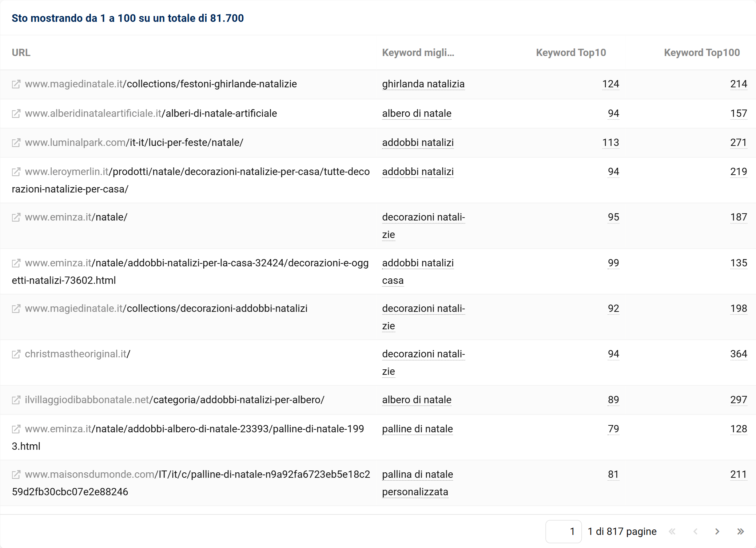Image resolution: width=756 pixels, height=548 pixels.
Task: Open external link icon for eminza palline-di-natale URL
Action: [16, 429]
